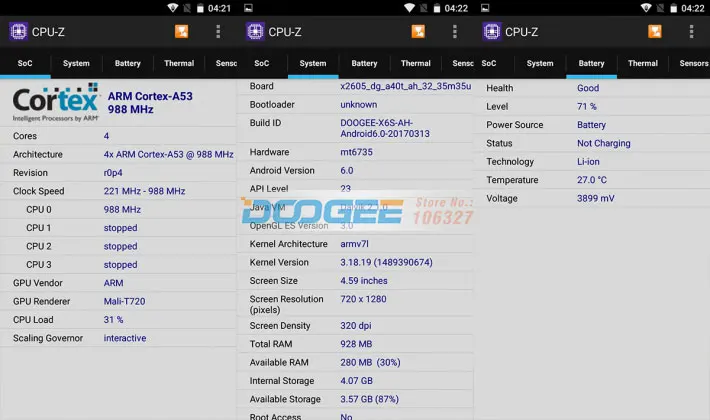Screen dimensions: 710x420
Task: Select CPU 3 row
Action: point(118,265)
